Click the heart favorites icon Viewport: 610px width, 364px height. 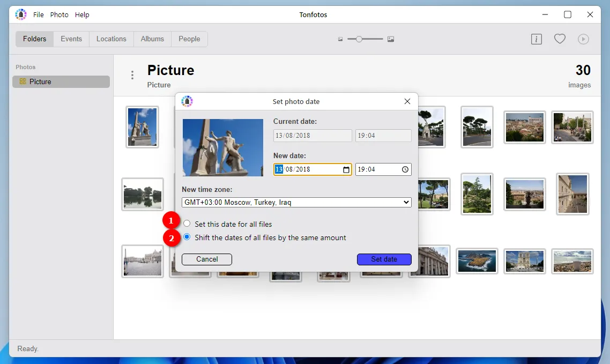[560, 39]
